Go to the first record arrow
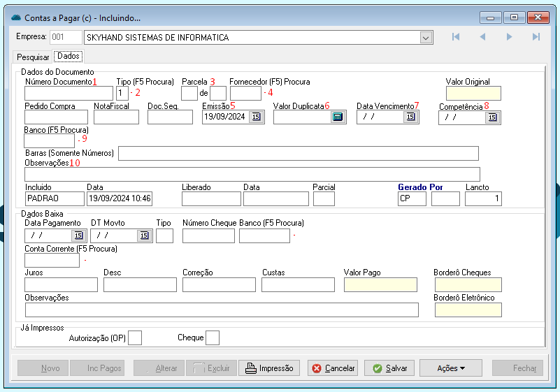The image size is (560, 392). (456, 37)
